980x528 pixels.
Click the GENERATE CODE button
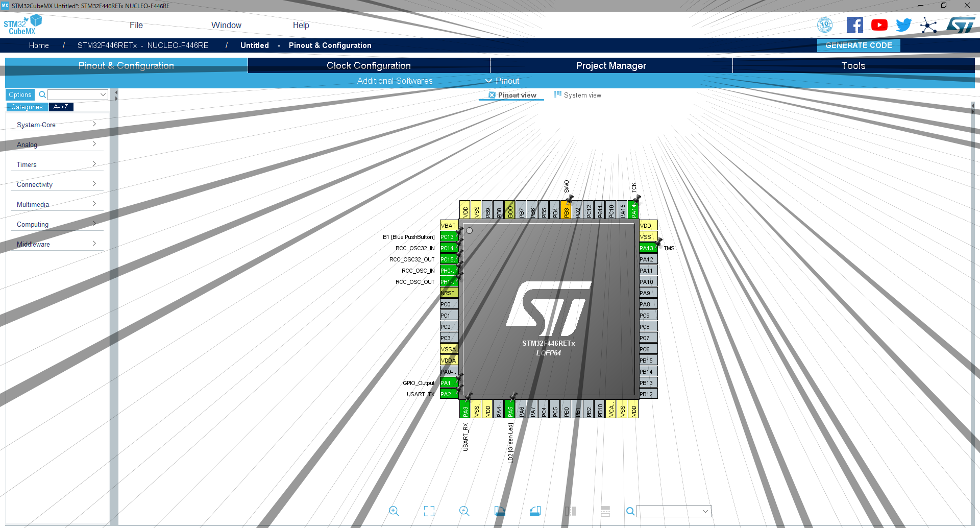[x=858, y=45]
